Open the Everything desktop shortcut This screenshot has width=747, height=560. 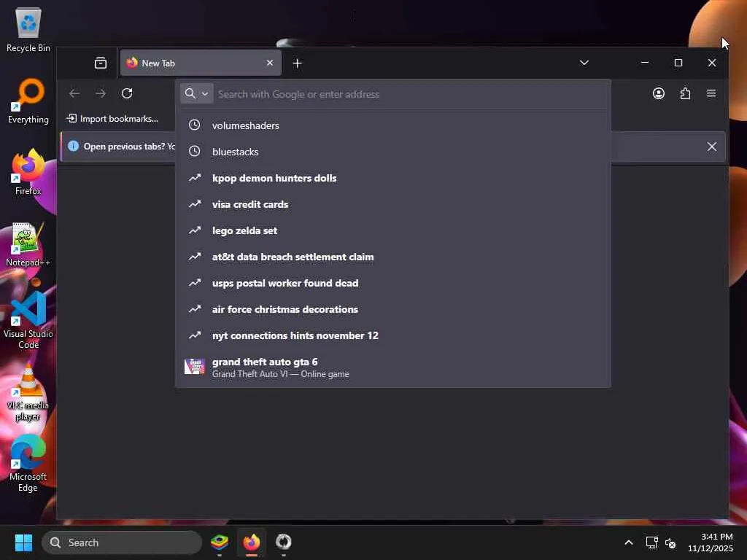28,101
